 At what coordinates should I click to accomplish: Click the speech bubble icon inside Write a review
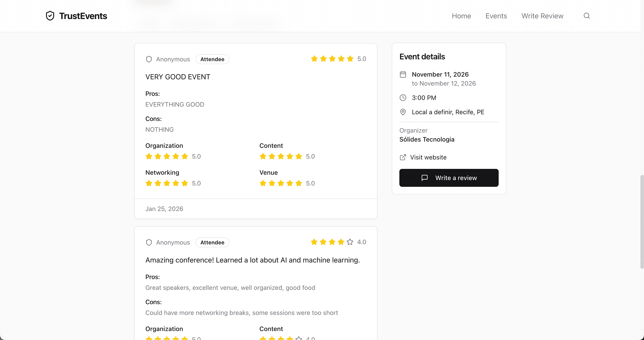[x=425, y=178]
